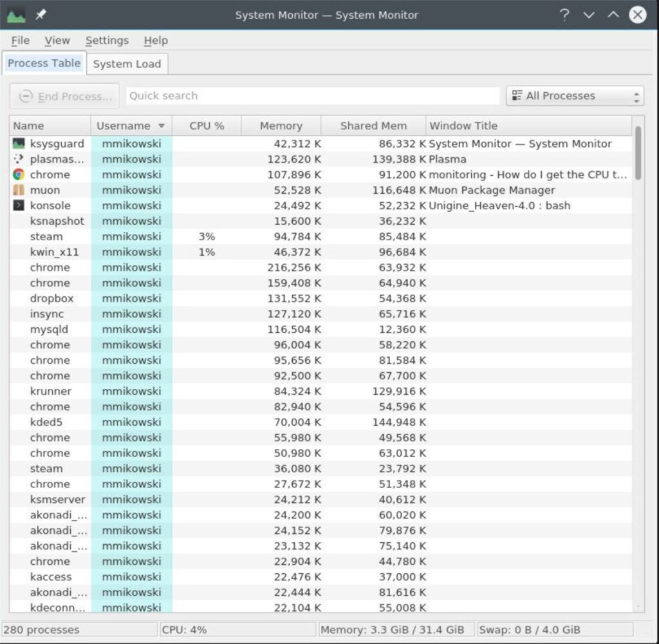
Task: Switch to the System Load tab
Action: [127, 63]
